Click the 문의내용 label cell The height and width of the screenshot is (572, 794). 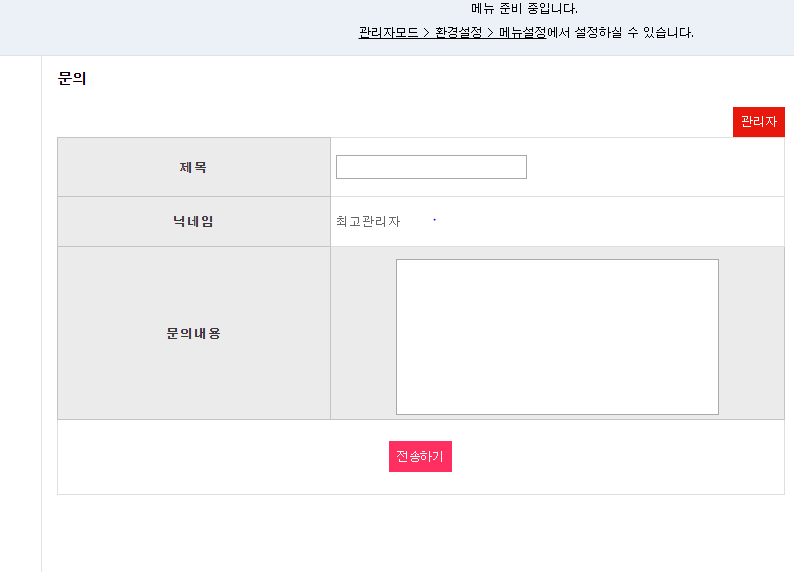coord(194,333)
